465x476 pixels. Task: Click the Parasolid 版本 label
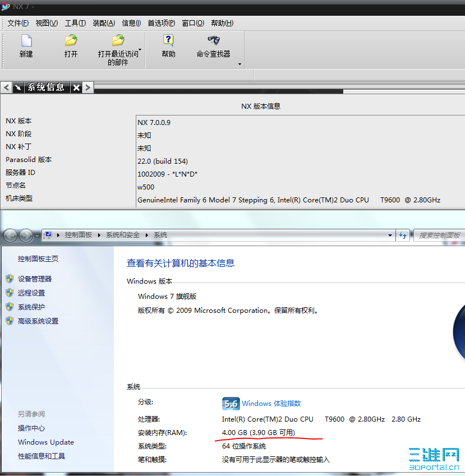[x=29, y=159]
